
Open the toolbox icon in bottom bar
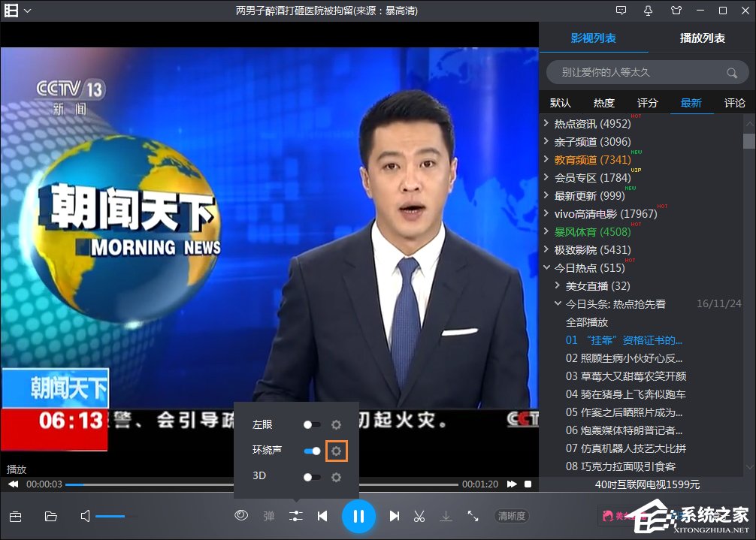click(15, 516)
